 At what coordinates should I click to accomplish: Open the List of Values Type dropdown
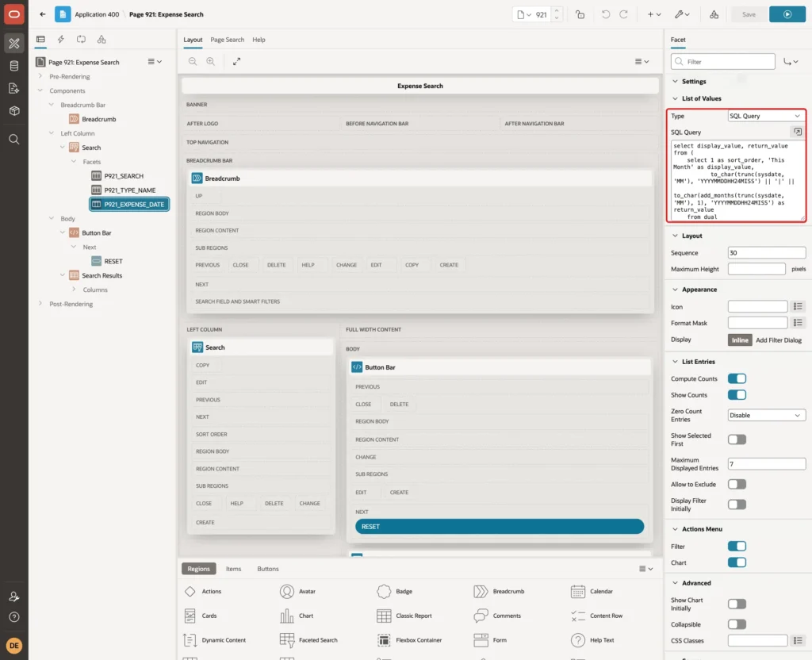tap(766, 116)
